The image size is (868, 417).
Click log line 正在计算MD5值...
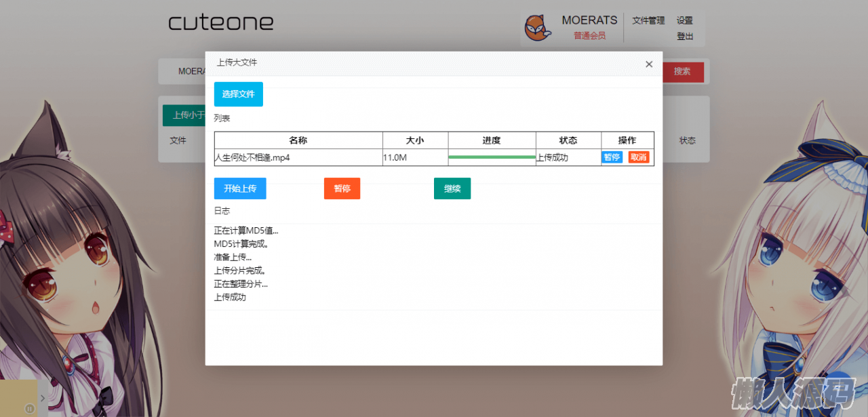tap(246, 231)
